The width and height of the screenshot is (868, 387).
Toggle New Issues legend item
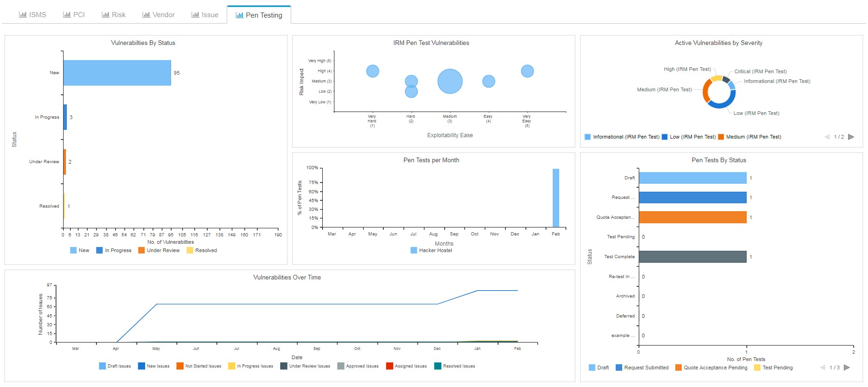[154, 366]
